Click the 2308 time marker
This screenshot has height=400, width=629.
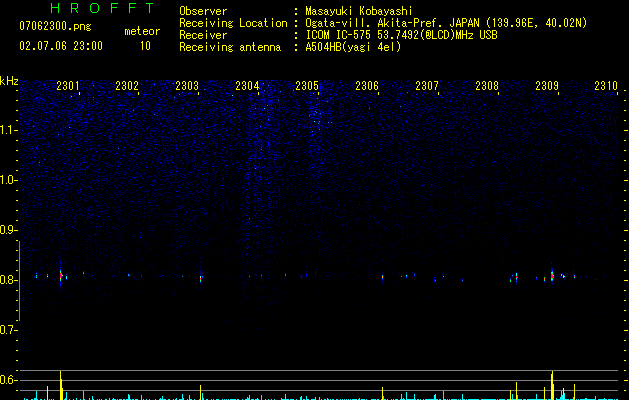click(487, 86)
